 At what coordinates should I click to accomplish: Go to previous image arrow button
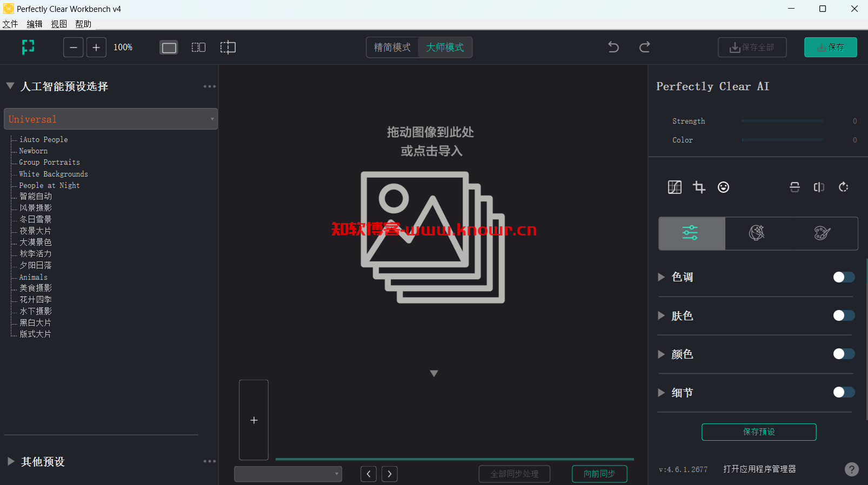pyautogui.click(x=369, y=474)
